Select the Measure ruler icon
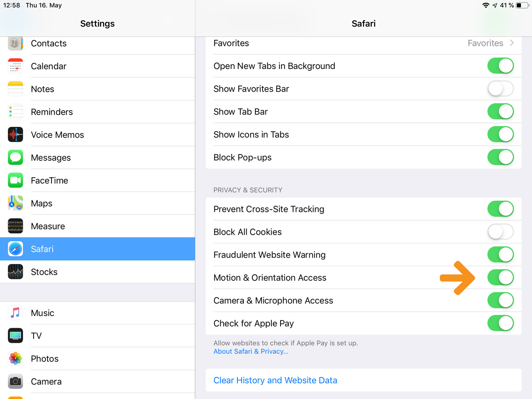 pyautogui.click(x=15, y=226)
